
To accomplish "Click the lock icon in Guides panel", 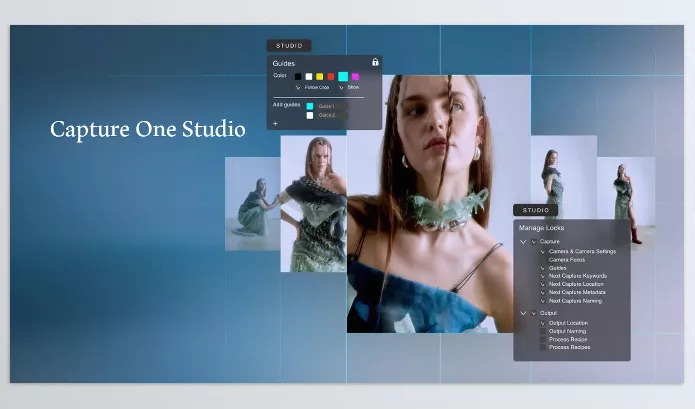I will click(375, 62).
